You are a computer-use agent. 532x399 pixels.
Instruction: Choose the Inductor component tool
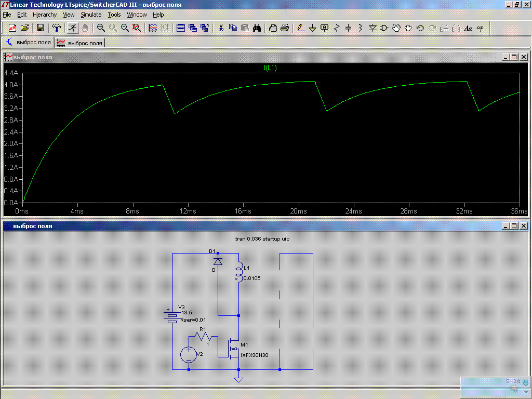(360, 28)
